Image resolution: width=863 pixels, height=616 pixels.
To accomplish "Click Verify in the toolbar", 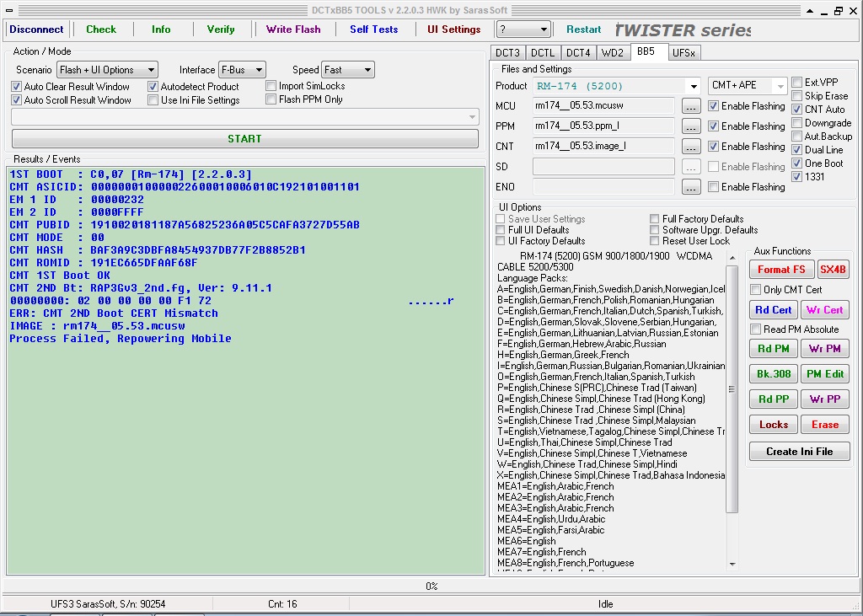I will click(221, 29).
